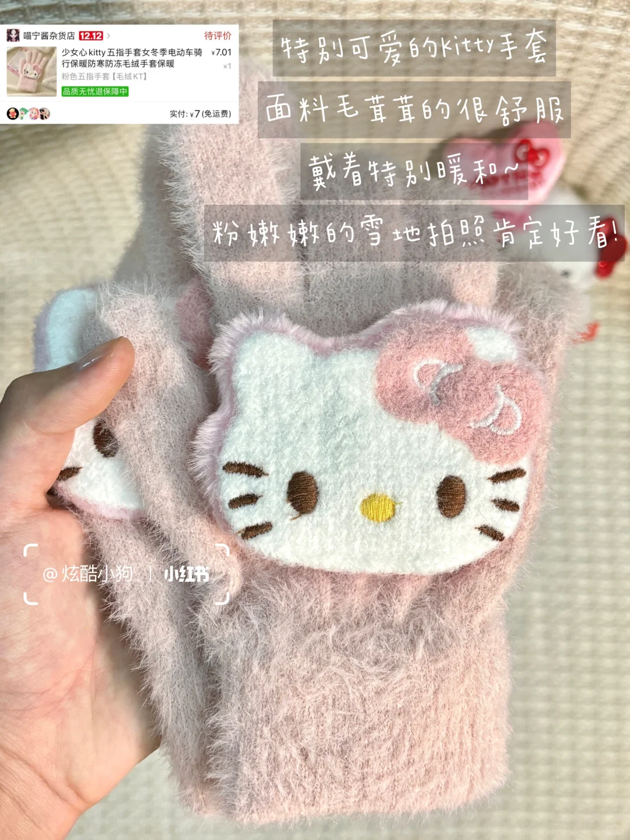Screen dimensions: 630x840
Task: Expand the shop via the chevron arrow
Action: click(108, 36)
